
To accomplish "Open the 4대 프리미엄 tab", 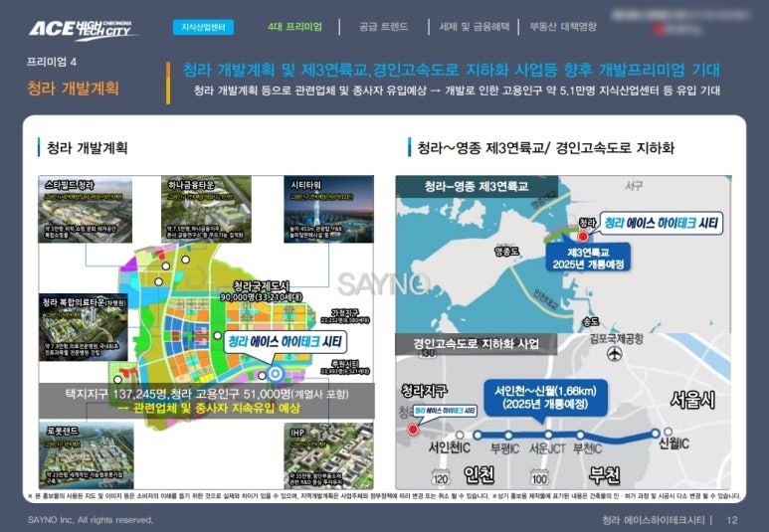I will click(294, 27).
